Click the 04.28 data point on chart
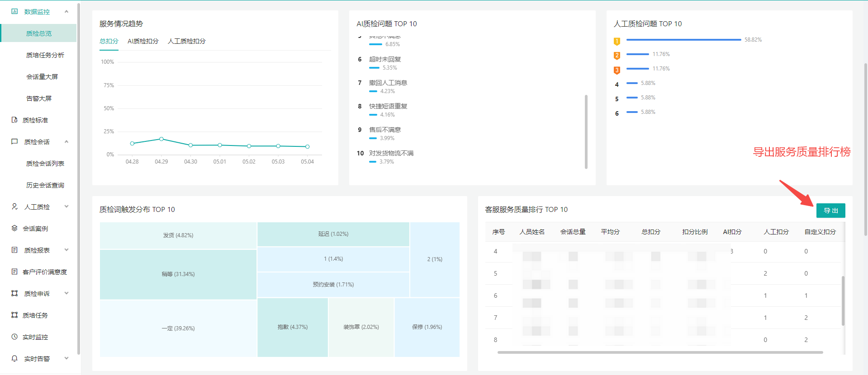The width and height of the screenshot is (868, 375). pos(132,143)
